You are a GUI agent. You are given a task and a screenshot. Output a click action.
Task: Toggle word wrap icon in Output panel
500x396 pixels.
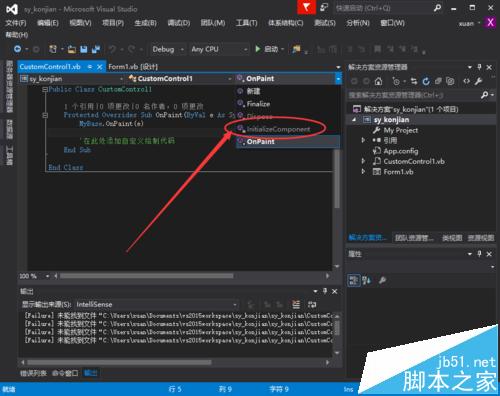tap(312, 304)
